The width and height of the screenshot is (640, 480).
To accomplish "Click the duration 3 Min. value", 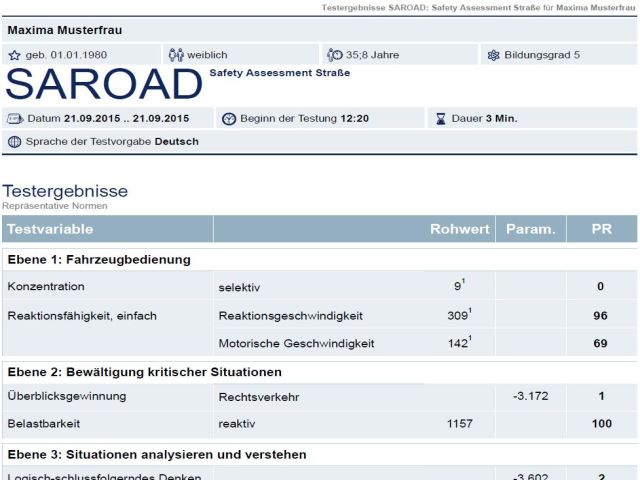I will click(501, 119).
